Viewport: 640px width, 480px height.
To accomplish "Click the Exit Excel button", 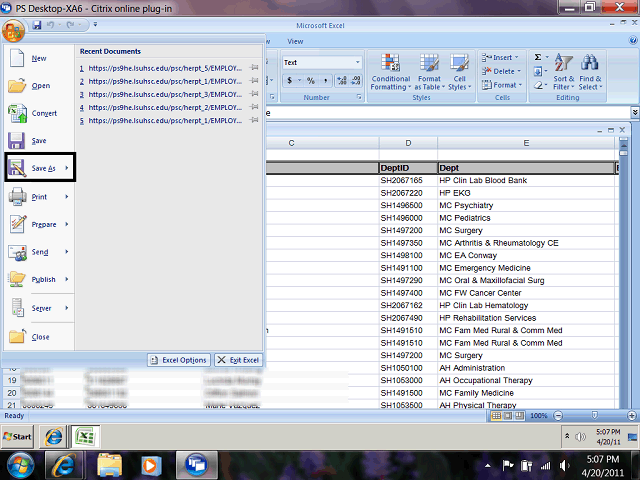I will [238, 360].
